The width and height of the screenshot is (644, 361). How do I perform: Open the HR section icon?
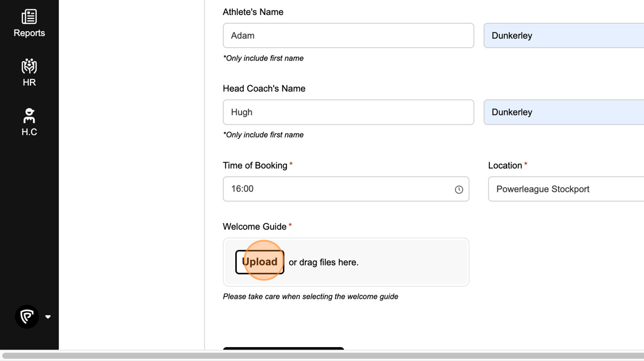29,66
